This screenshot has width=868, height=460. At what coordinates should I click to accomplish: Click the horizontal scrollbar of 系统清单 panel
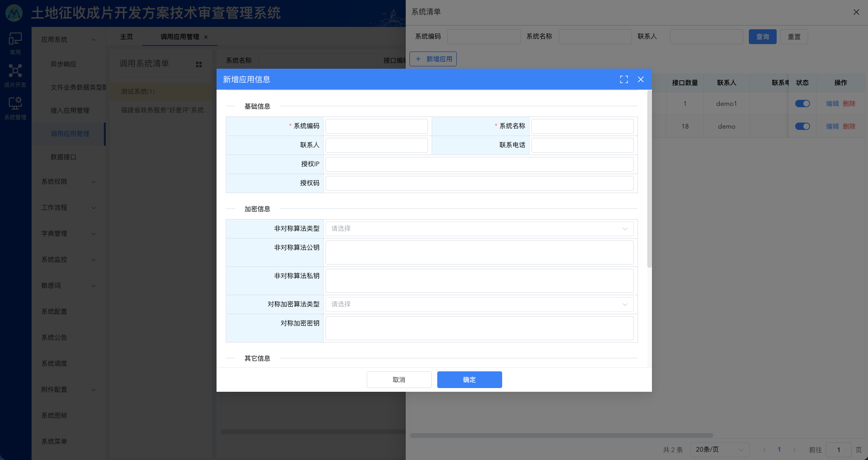point(561,435)
